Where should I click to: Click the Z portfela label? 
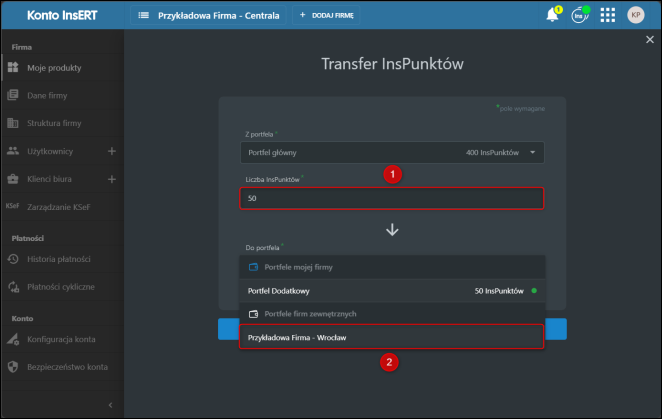point(259,134)
